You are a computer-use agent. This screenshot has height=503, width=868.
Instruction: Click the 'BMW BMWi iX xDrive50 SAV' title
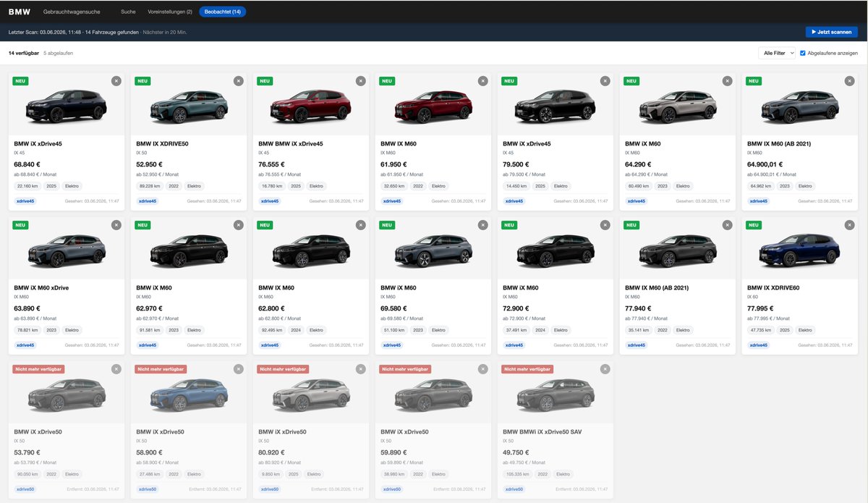[x=542, y=432]
